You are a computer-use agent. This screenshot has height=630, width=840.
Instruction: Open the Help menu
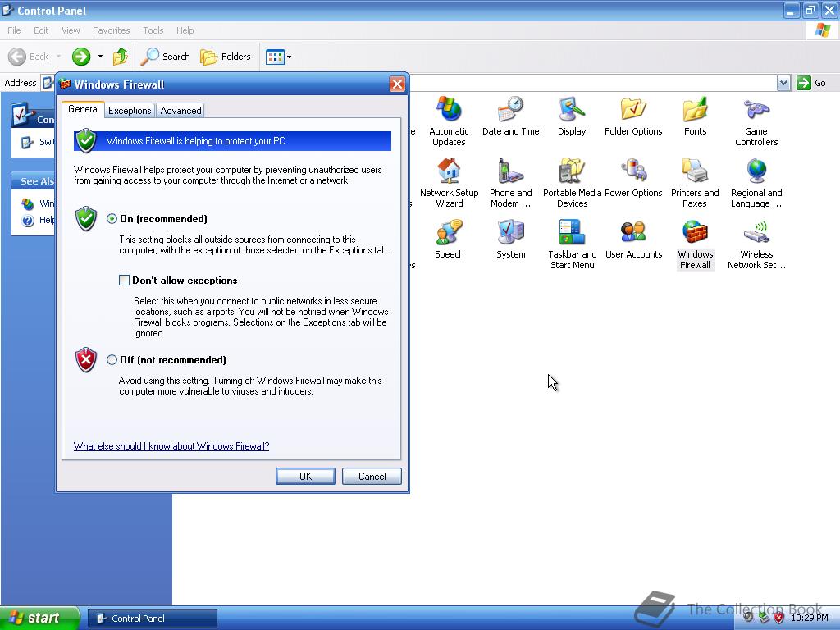coord(185,30)
